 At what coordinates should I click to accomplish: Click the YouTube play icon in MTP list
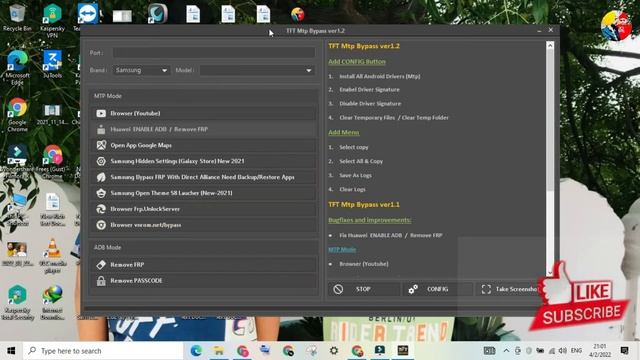101,113
